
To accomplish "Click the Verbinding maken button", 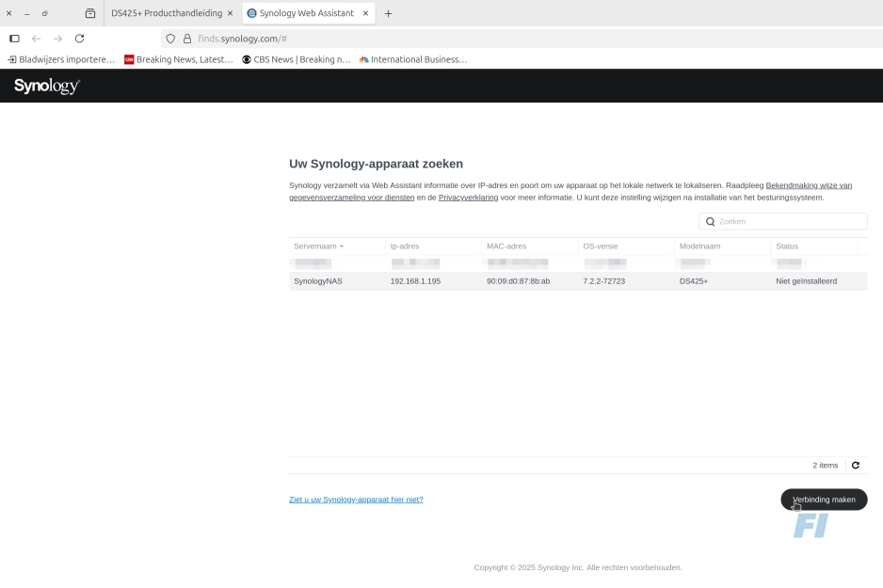I will (x=824, y=500).
